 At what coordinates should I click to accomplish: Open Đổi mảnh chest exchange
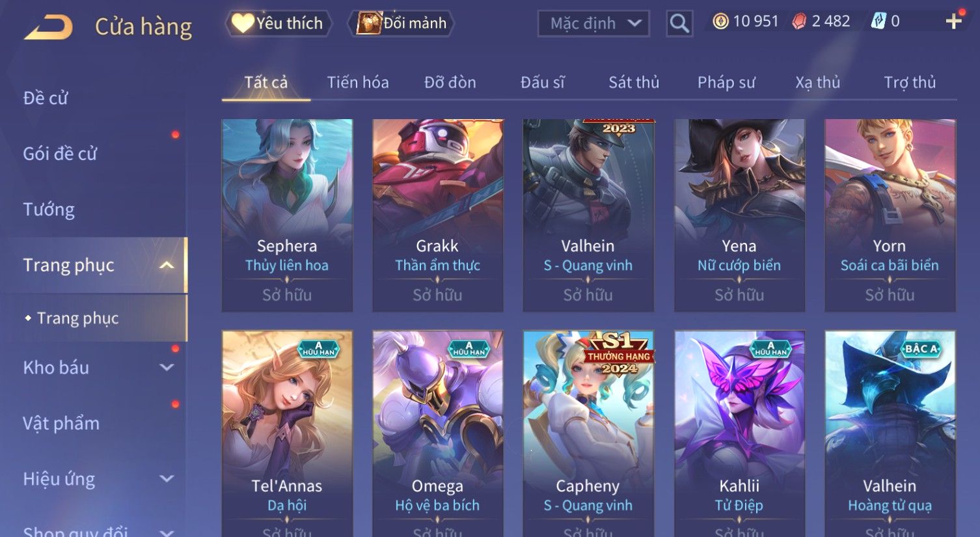[x=402, y=23]
